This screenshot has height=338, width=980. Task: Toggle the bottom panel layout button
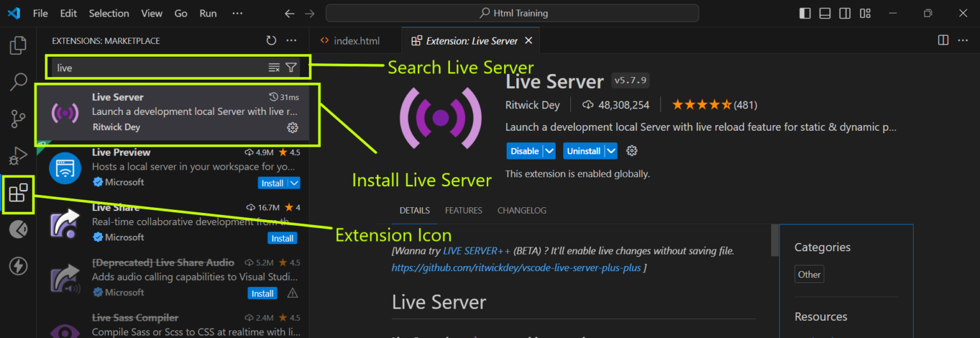click(825, 13)
